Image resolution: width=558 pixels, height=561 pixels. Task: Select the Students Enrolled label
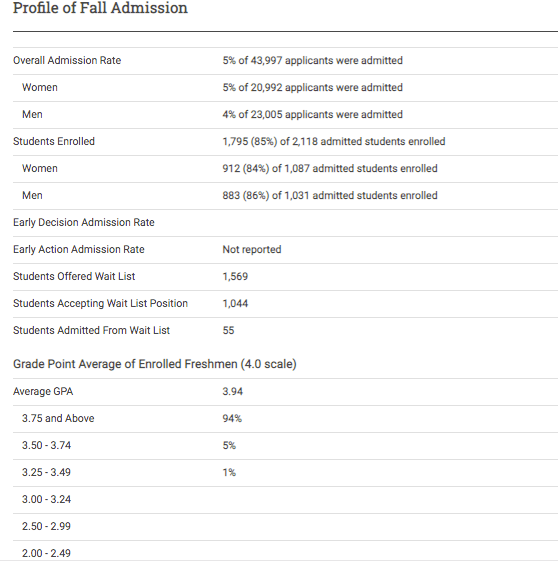[54, 141]
